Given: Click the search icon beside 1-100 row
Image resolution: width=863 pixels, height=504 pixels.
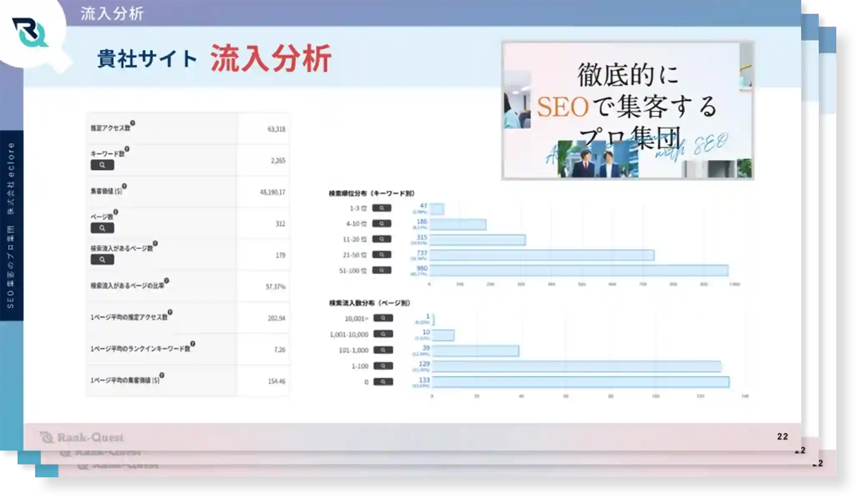Looking at the screenshot, I should (x=383, y=366).
